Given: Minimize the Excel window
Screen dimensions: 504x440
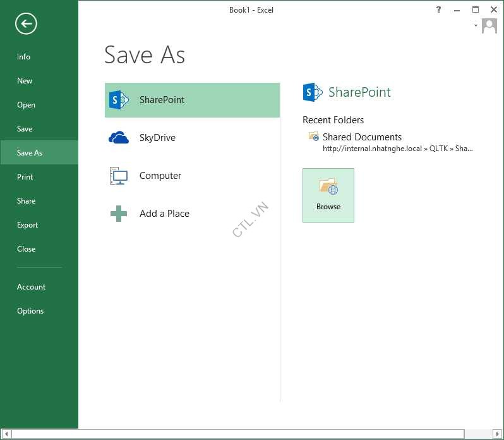Looking at the screenshot, I should tap(457, 10).
